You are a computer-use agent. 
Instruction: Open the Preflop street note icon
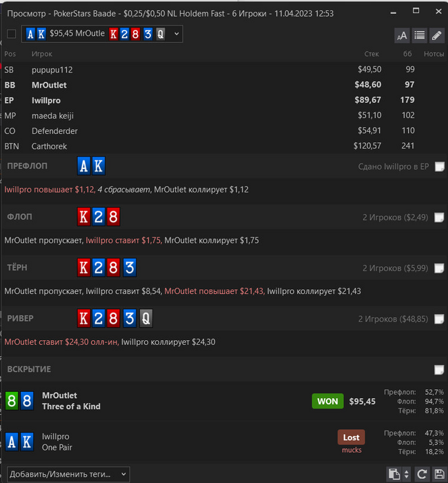point(440,167)
